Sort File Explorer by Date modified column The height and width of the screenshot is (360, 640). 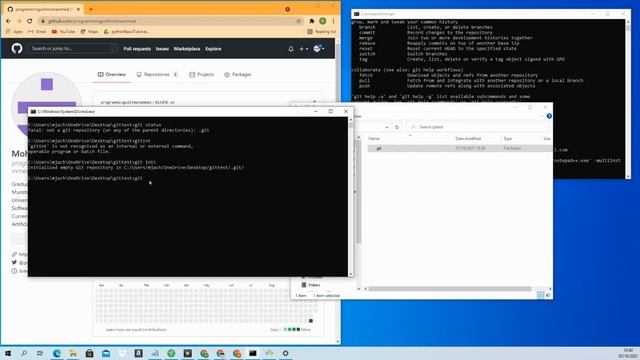(468, 139)
